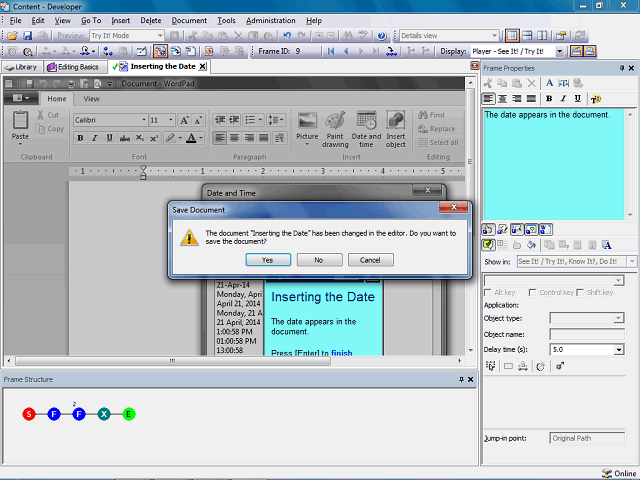Justify the bubble text
Viewport: 640px width, 480px height.
coord(531,99)
